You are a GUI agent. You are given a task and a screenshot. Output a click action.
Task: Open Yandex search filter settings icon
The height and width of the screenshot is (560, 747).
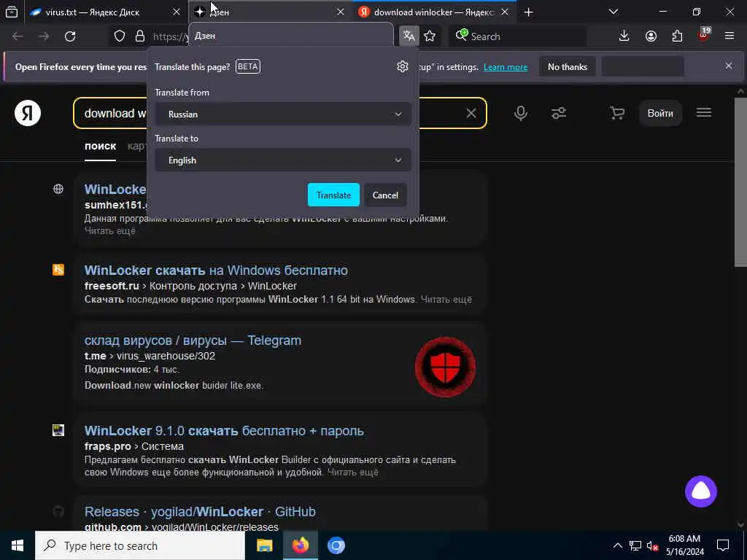pos(558,113)
